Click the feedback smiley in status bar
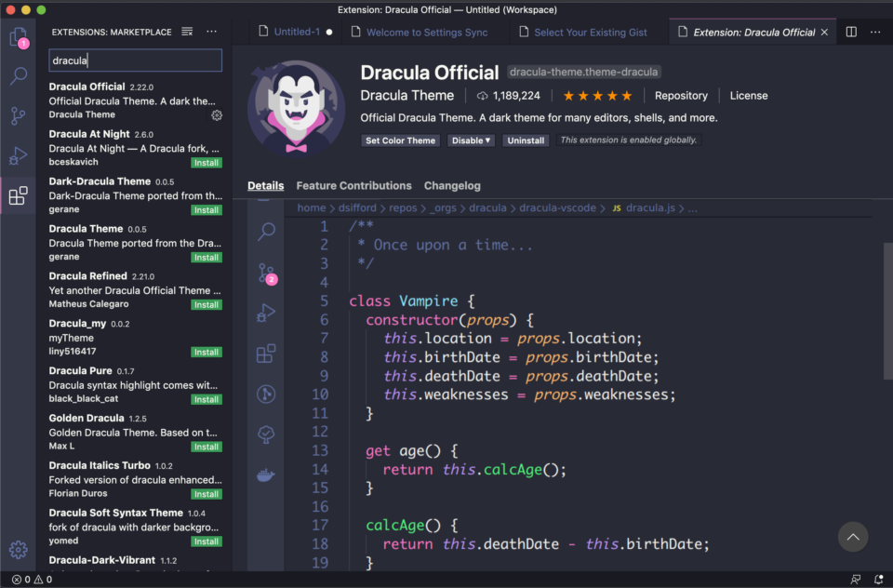The height and width of the screenshot is (588, 893). tap(856, 579)
